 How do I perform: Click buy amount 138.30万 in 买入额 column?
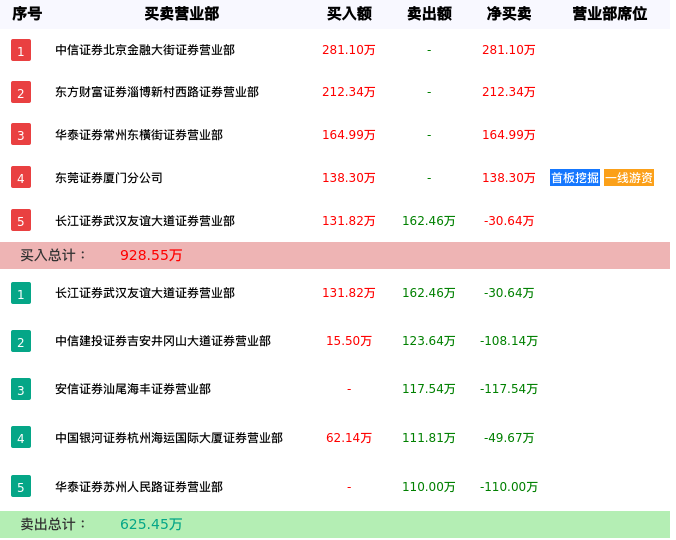point(349,178)
